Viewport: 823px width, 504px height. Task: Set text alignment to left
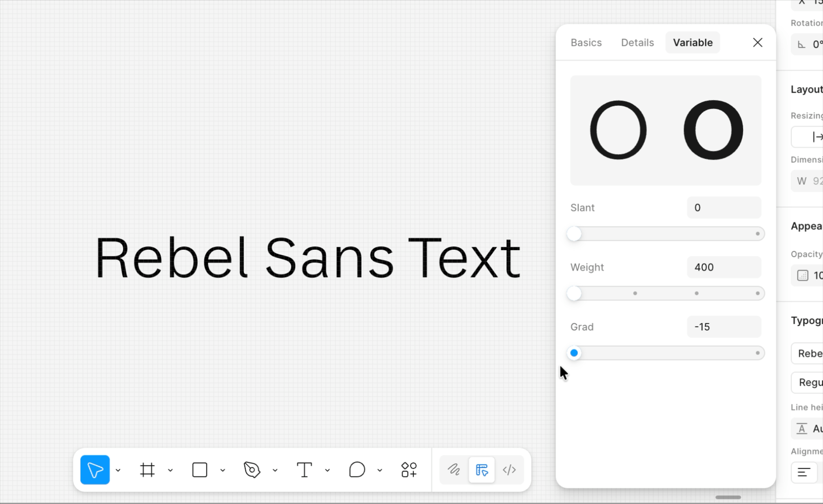[804, 472]
